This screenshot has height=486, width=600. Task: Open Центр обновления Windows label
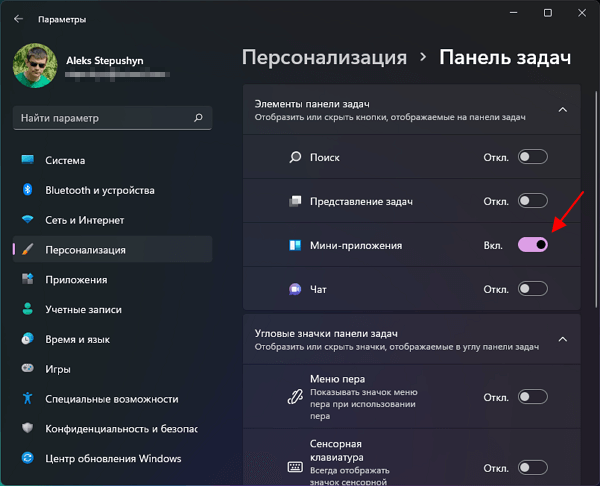(113, 458)
